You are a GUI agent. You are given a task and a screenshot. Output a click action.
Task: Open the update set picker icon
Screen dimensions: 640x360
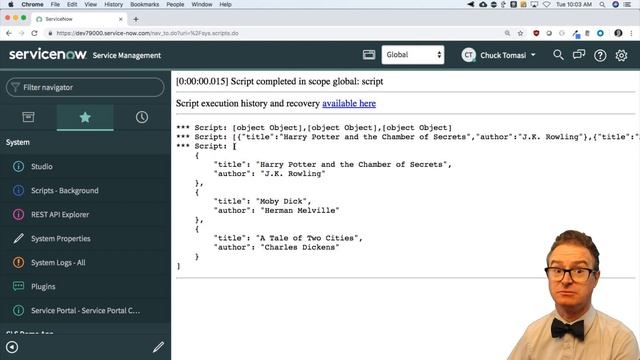(x=369, y=55)
